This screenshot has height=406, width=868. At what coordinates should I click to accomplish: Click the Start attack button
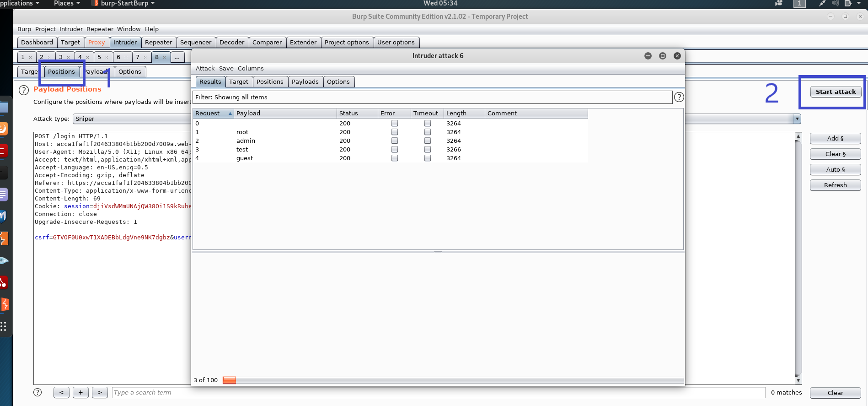(x=836, y=92)
